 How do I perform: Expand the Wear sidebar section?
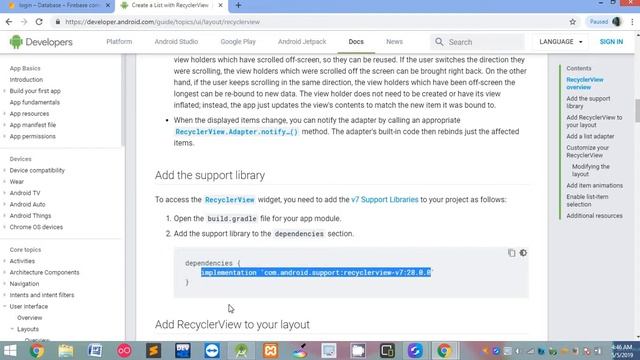4,182
